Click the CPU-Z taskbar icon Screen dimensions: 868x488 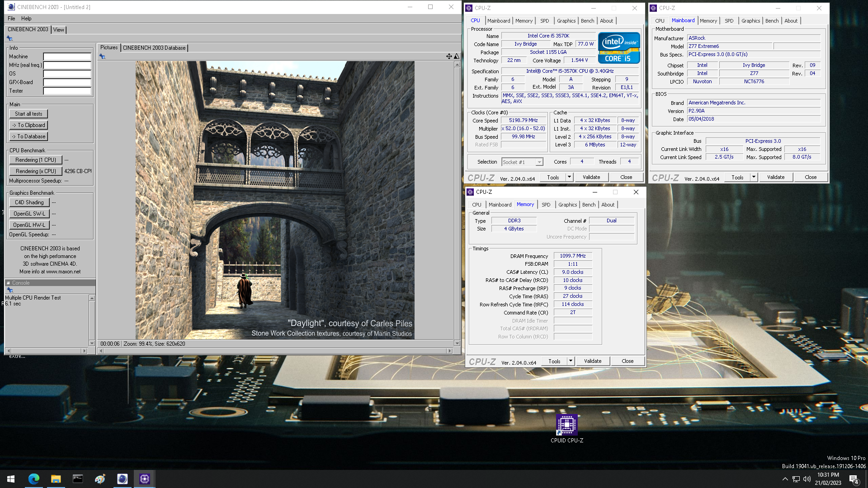coord(144,479)
